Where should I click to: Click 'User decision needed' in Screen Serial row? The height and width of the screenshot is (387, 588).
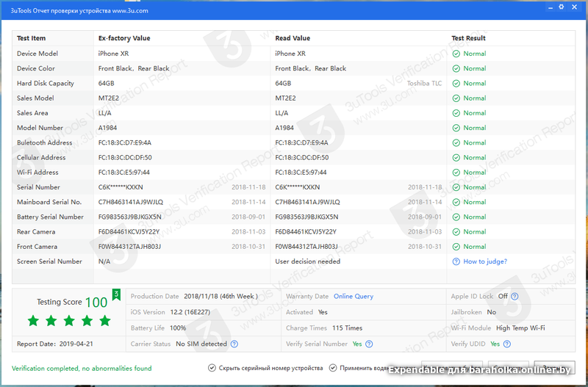(307, 261)
